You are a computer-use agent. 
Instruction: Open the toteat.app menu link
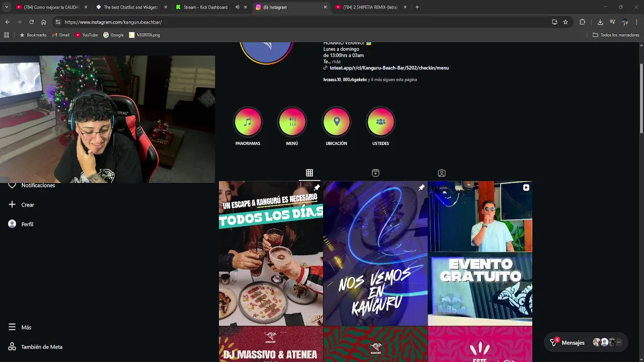[x=389, y=68]
